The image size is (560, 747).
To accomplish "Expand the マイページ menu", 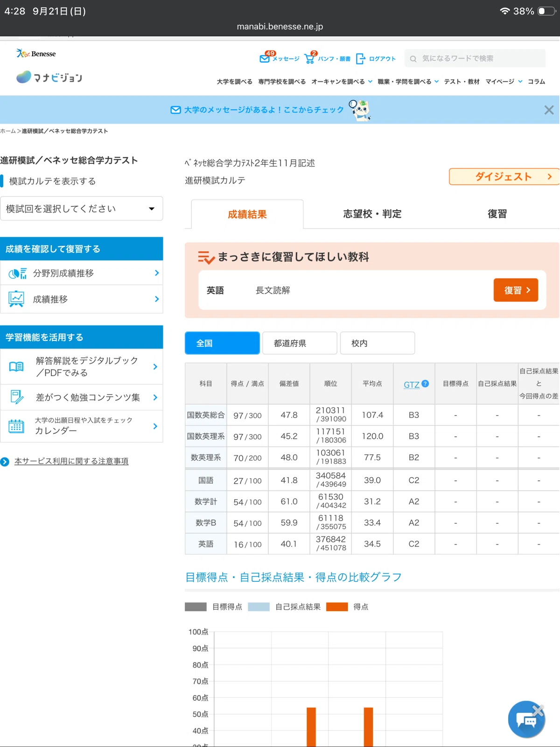I will coord(504,81).
